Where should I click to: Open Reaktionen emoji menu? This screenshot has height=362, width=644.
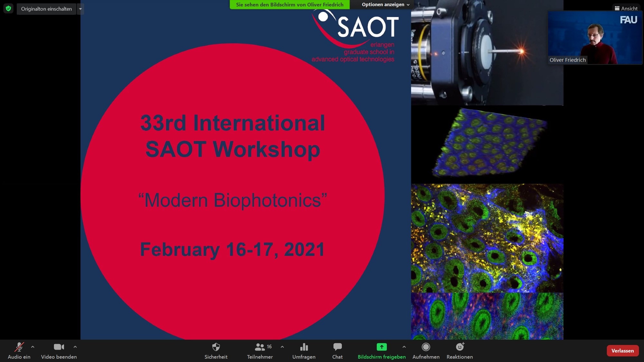tap(459, 351)
